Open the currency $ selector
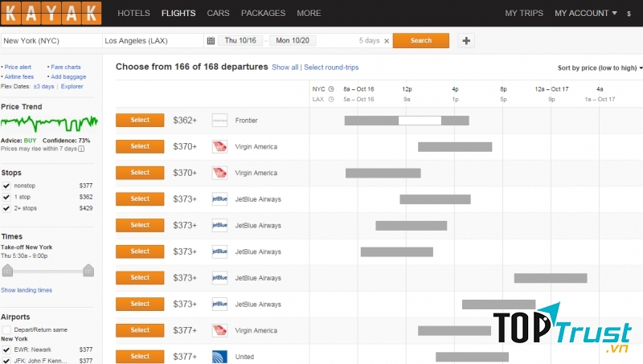This screenshot has width=643, height=364. (x=629, y=14)
